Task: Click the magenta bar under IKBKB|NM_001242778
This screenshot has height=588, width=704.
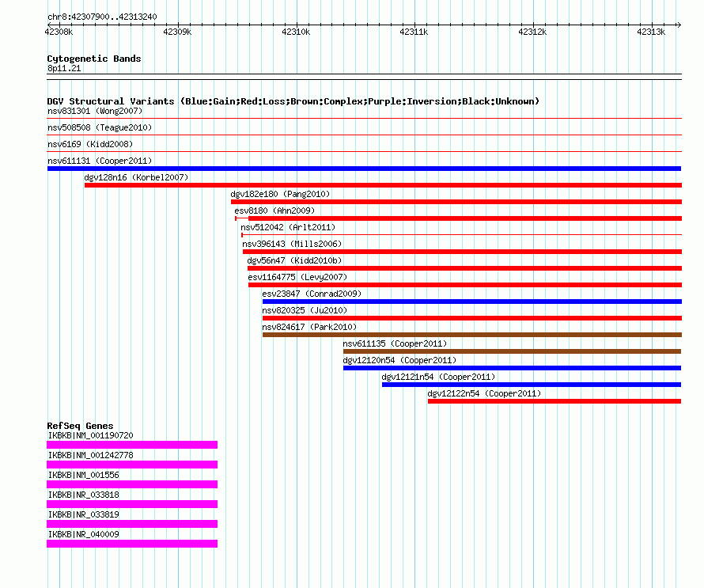Action: pos(132,465)
